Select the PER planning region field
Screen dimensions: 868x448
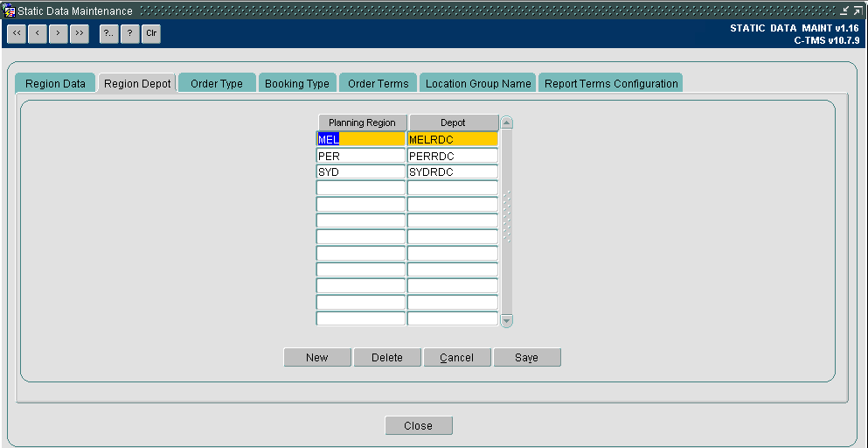tap(361, 156)
